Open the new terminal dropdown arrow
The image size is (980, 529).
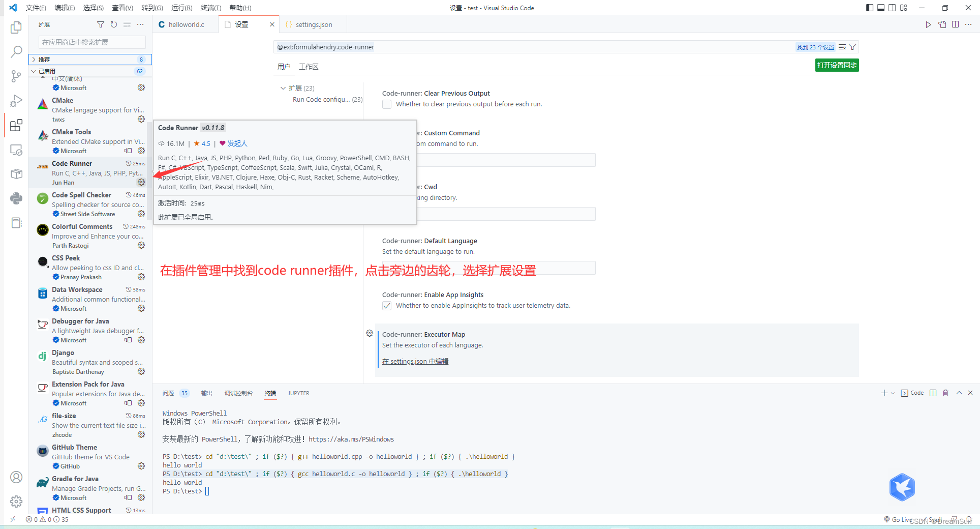(x=893, y=393)
